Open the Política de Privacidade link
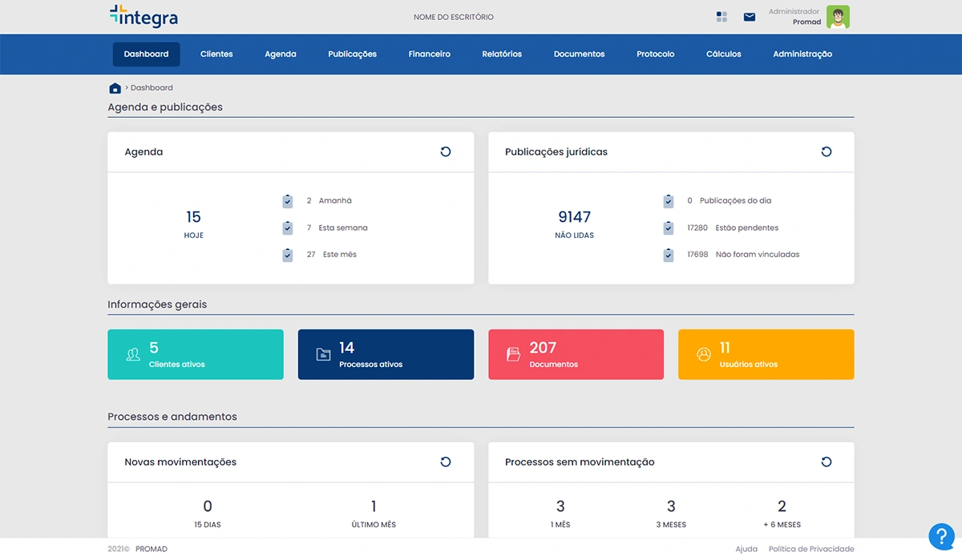Viewport: 962px width, 560px height. [x=810, y=549]
